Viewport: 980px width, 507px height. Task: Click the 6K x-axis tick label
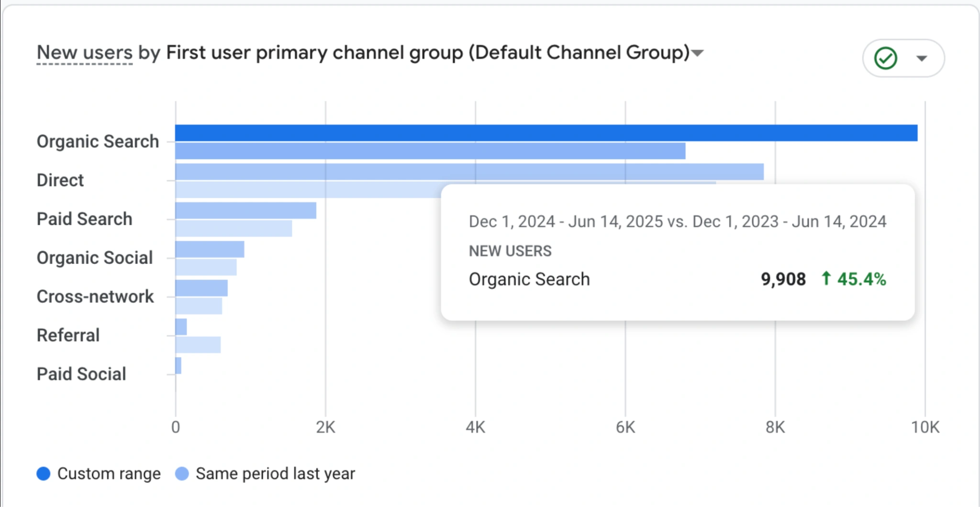pos(625,427)
